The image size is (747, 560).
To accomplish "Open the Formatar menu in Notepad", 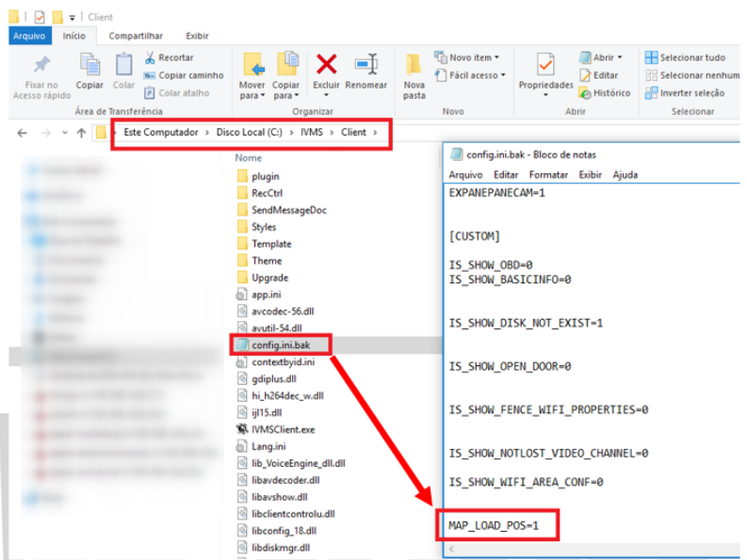I will pos(548,174).
